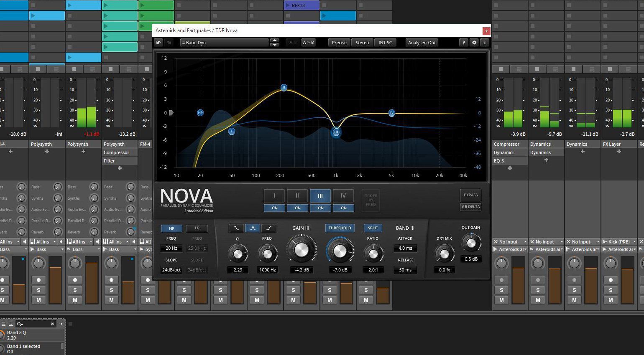
Task: Select the Filter device below Compressor
Action: coord(120,161)
